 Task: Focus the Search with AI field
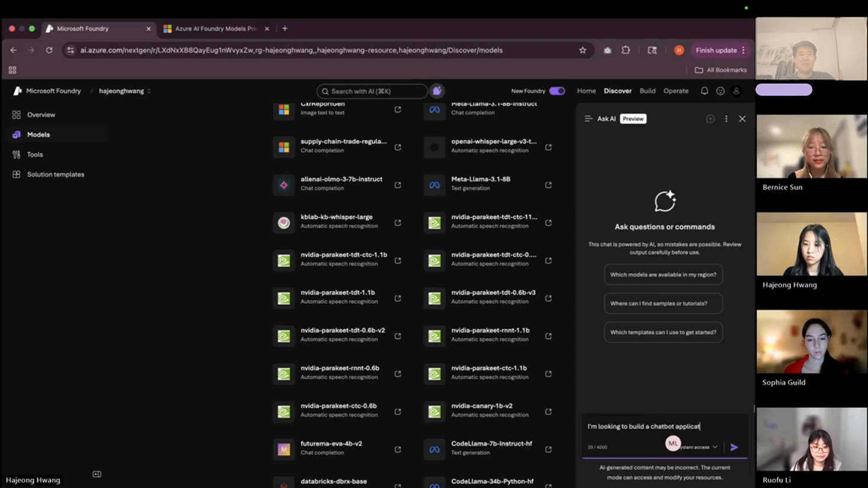coord(373,91)
